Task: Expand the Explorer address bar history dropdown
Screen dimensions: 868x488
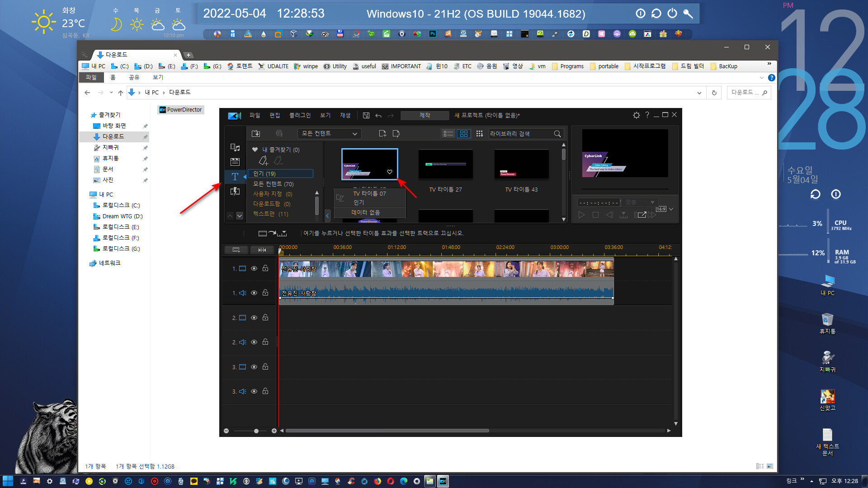Action: 699,93
